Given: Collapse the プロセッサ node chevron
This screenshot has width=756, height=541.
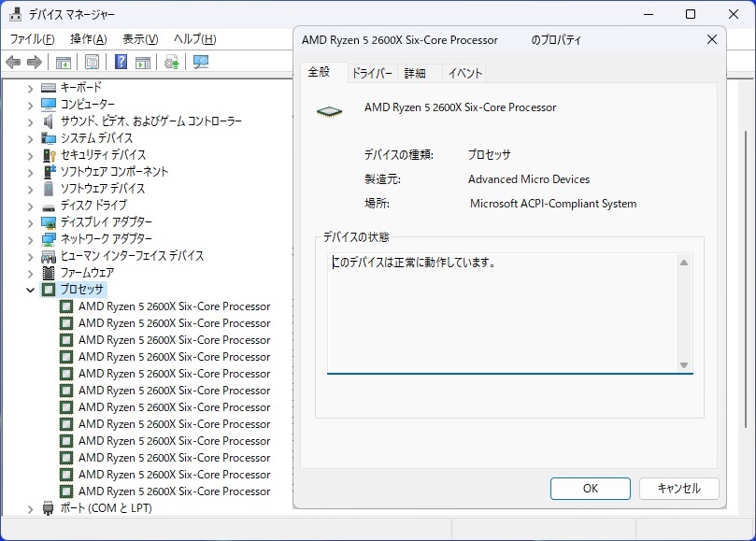Looking at the screenshot, I should pyautogui.click(x=31, y=291).
